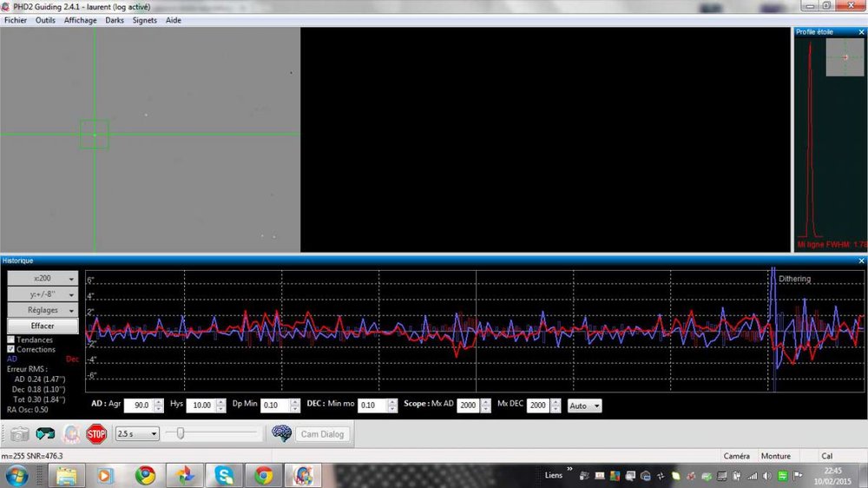Click the loop exposure arrows icon
868x488 pixels.
coord(45,433)
